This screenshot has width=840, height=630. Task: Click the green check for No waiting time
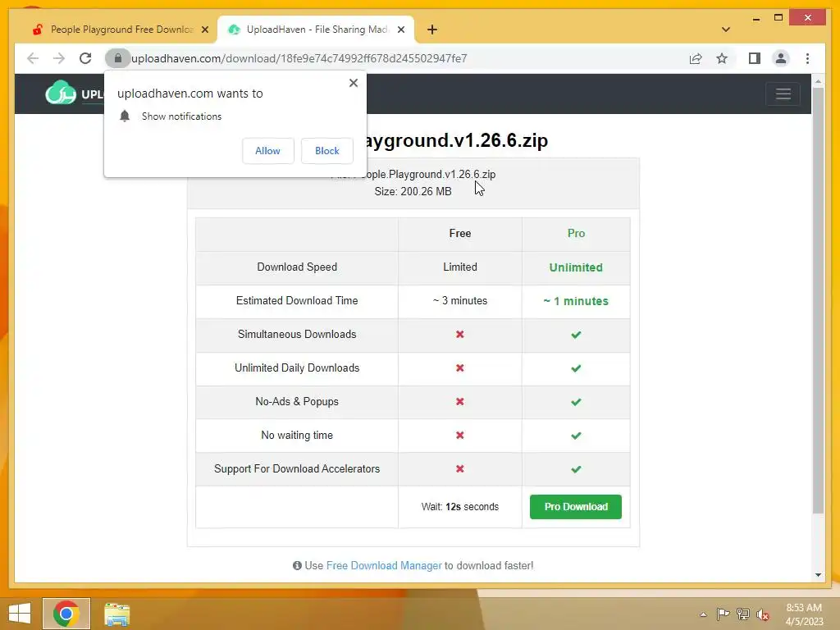pyautogui.click(x=576, y=436)
